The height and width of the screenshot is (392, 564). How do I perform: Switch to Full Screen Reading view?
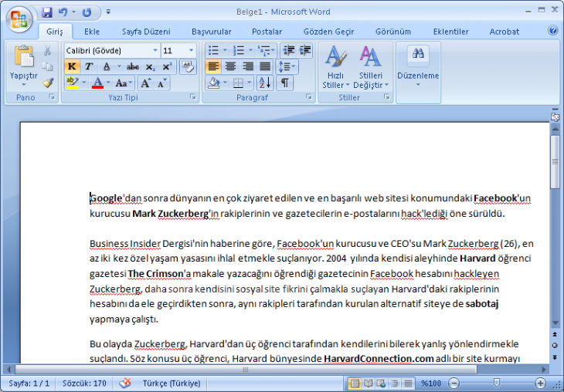coord(368,384)
